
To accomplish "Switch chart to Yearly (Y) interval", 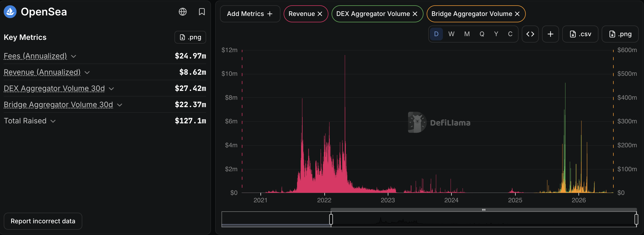I will coord(496,34).
